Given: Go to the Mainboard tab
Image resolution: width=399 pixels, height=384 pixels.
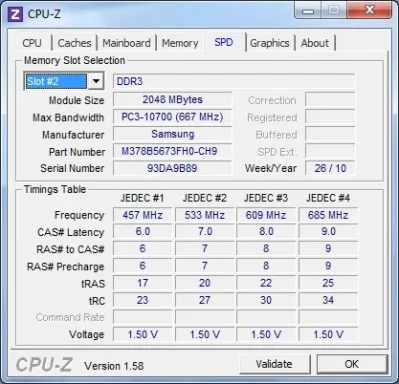Looking at the screenshot, I should [126, 43].
